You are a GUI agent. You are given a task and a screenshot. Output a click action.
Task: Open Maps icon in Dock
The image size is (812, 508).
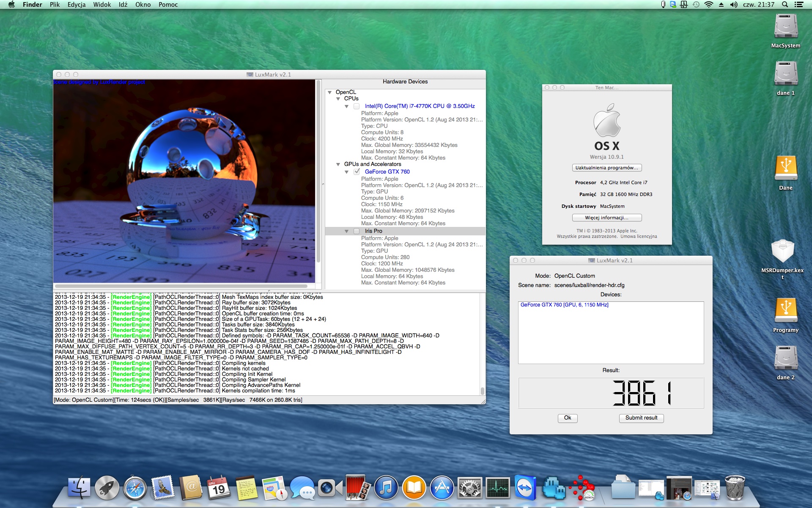[274, 488]
